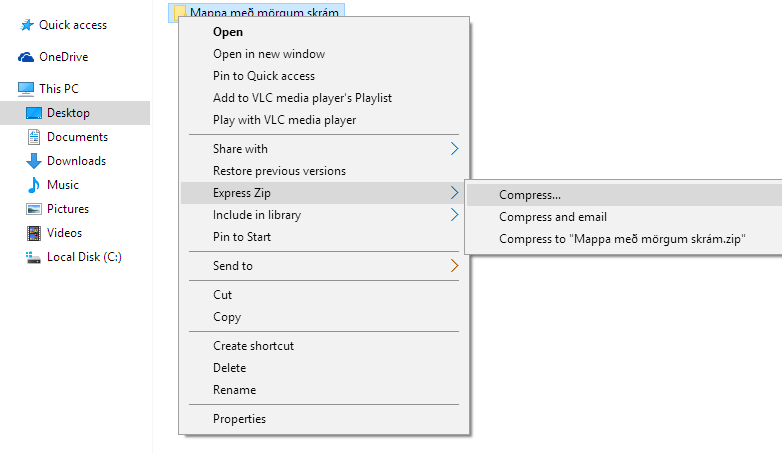The width and height of the screenshot is (782, 454).
Task: Click the Documents folder icon in sidebar
Action: [x=35, y=137]
